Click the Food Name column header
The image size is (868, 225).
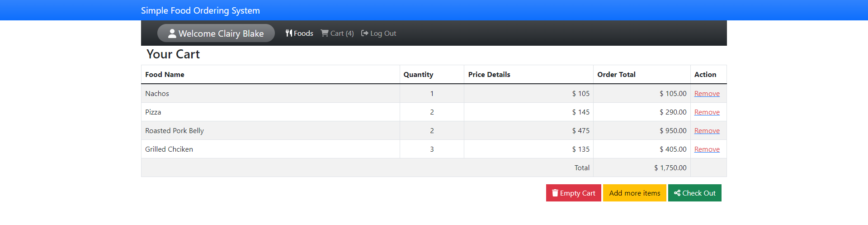point(165,74)
